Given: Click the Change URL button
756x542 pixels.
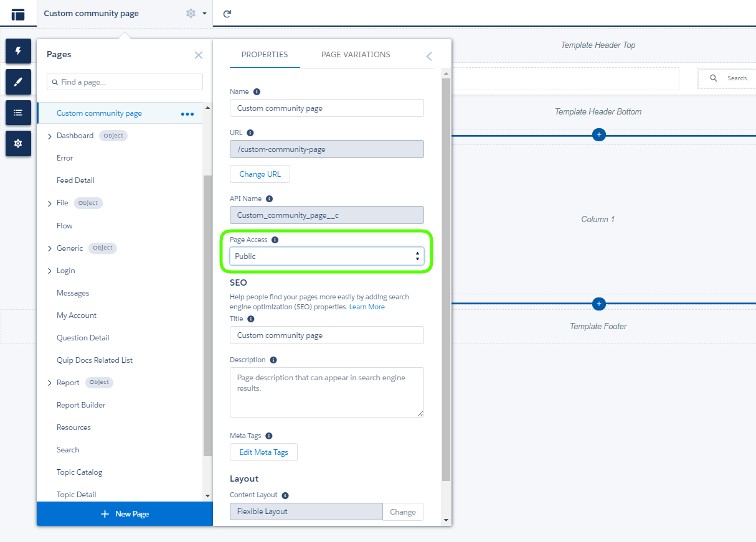Looking at the screenshot, I should [260, 174].
